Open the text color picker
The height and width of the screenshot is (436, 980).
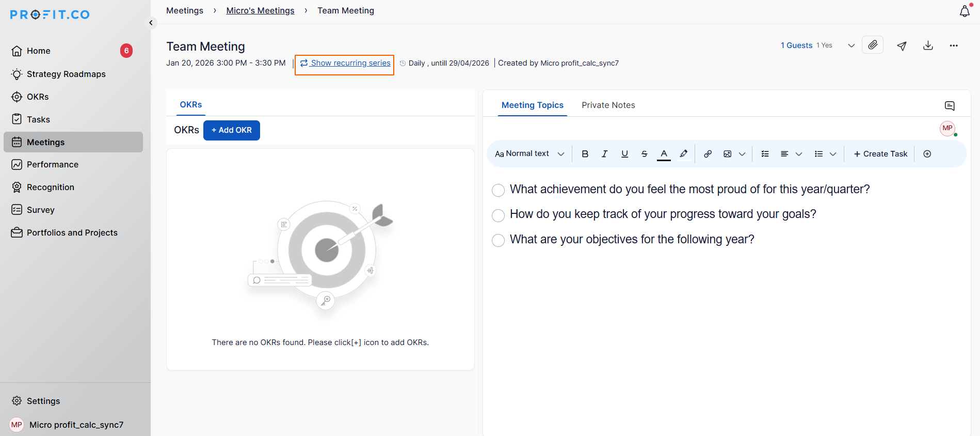coord(664,154)
